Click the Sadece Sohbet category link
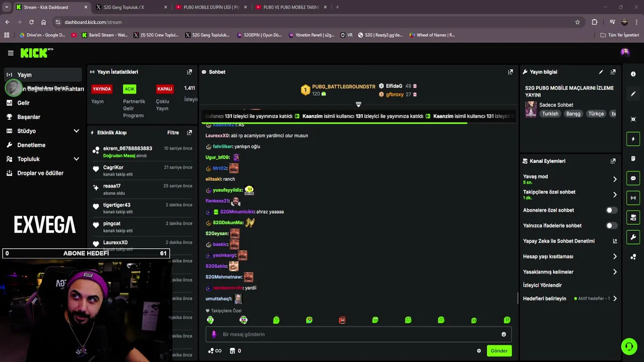Image resolution: width=644 pixels, height=362 pixels. [556, 105]
